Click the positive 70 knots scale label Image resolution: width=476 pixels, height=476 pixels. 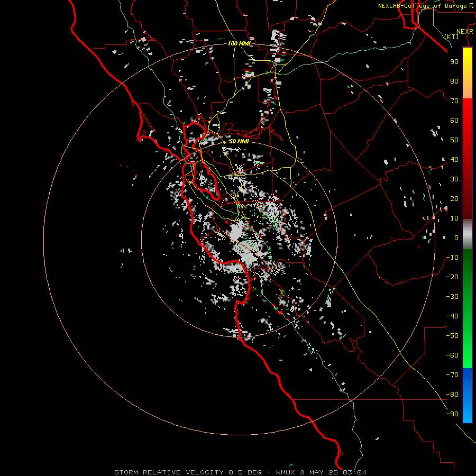(x=454, y=101)
